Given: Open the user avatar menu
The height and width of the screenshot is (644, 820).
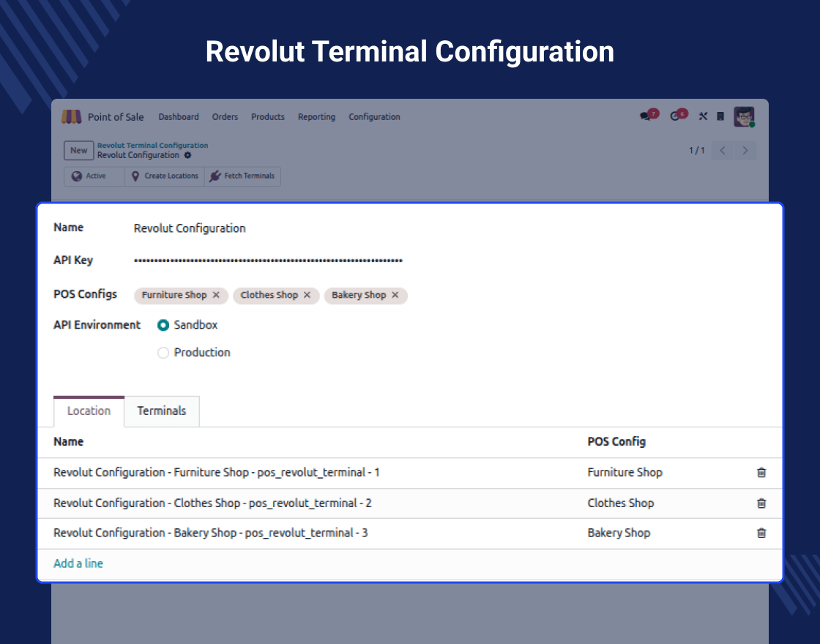Looking at the screenshot, I should 744,116.
